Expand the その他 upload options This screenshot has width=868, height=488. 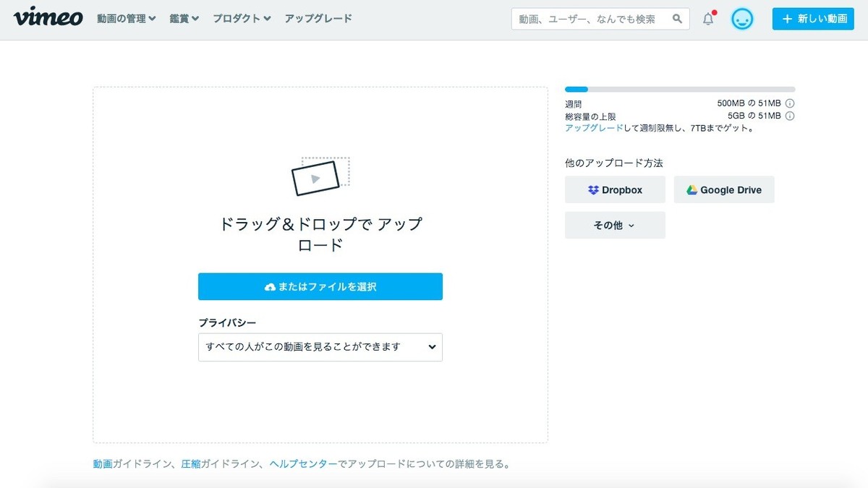[615, 226]
